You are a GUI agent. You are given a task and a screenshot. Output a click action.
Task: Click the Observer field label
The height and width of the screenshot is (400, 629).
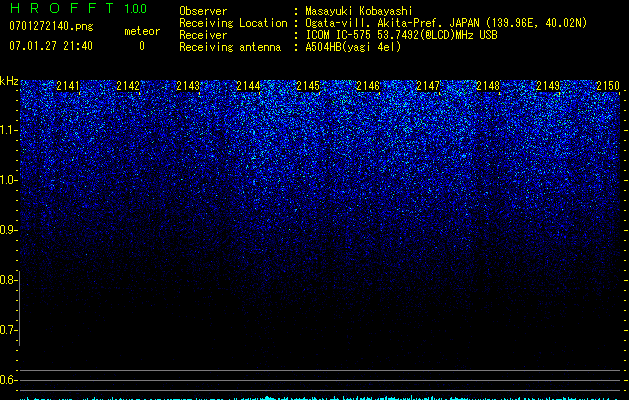tap(203, 11)
